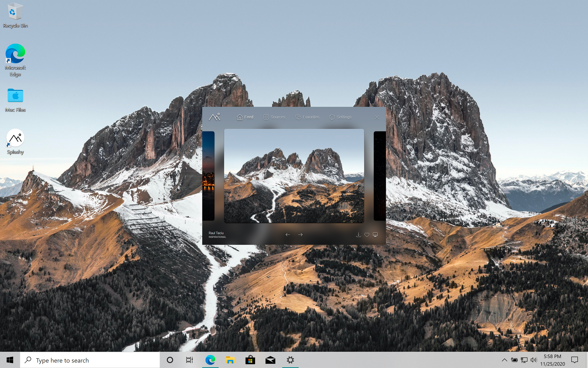588x368 pixels.
Task: Navigate to previous photo using arrow icon
Action: (287, 234)
